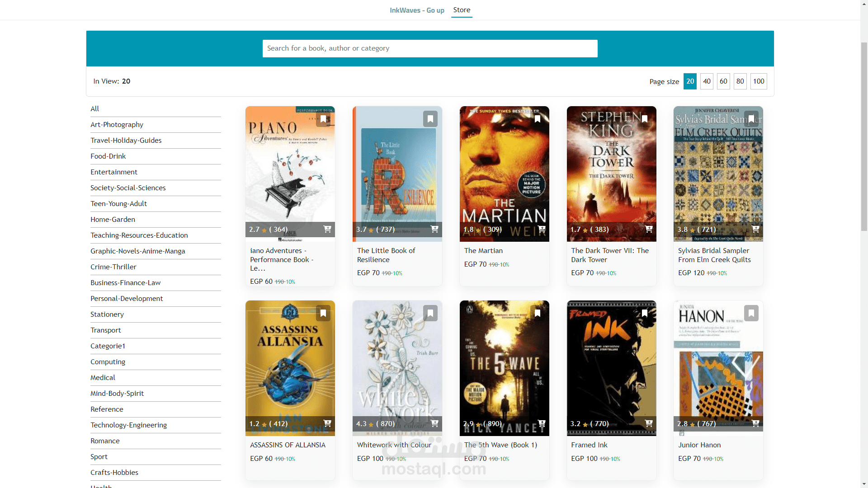Bookmark The Little Book of Resilience
This screenshot has height=488, width=868.
(430, 119)
